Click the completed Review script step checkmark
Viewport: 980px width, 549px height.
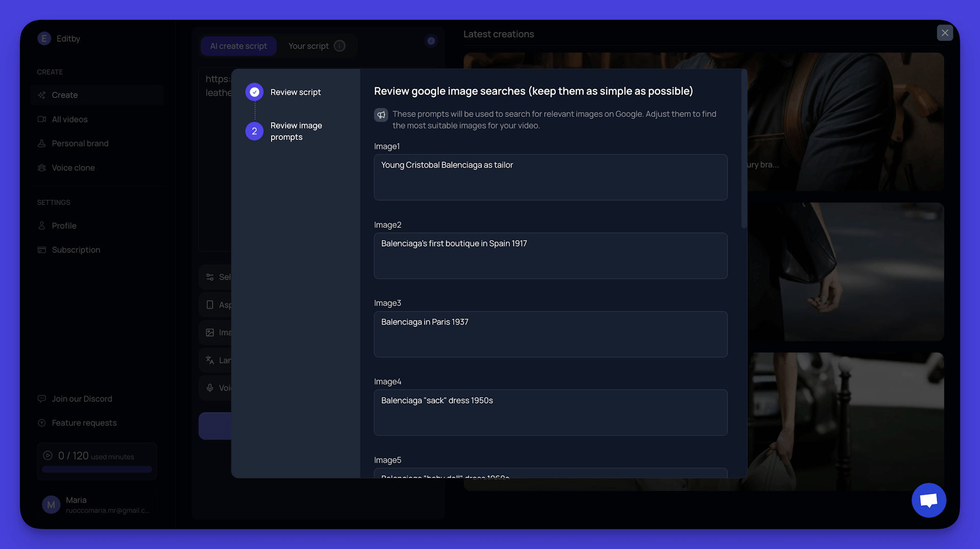coord(254,92)
